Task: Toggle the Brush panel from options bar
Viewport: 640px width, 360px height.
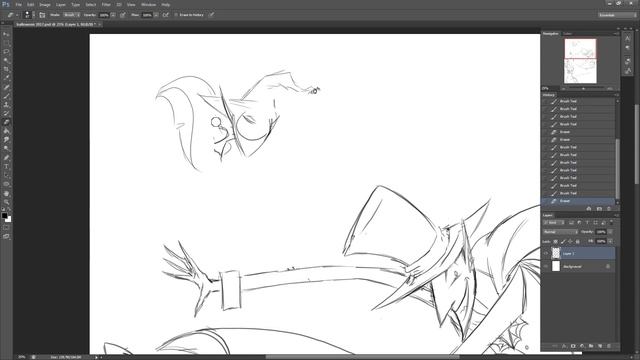Action: 42,15
